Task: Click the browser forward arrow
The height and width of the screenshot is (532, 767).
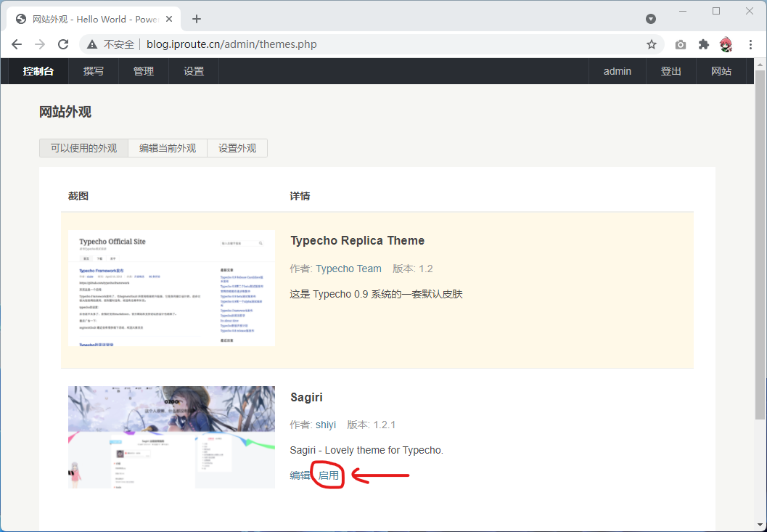Action: pyautogui.click(x=40, y=44)
